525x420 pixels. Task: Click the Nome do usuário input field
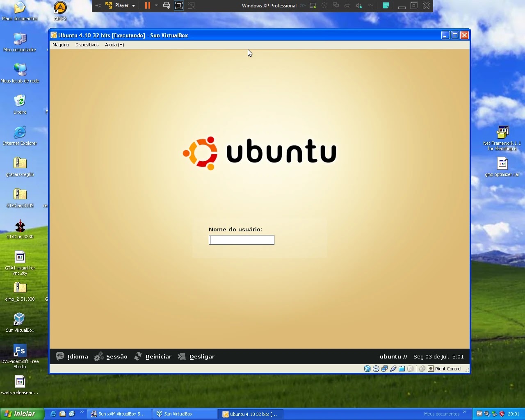pyautogui.click(x=242, y=240)
